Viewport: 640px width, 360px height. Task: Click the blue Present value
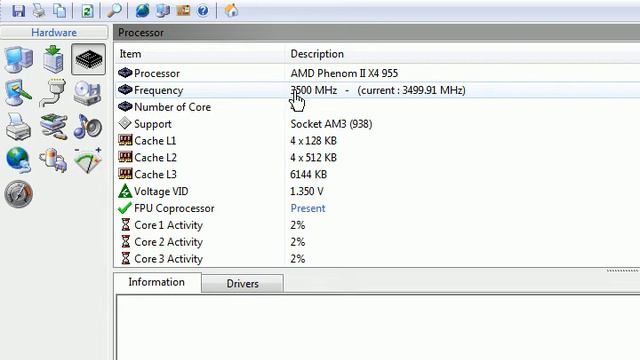[308, 208]
